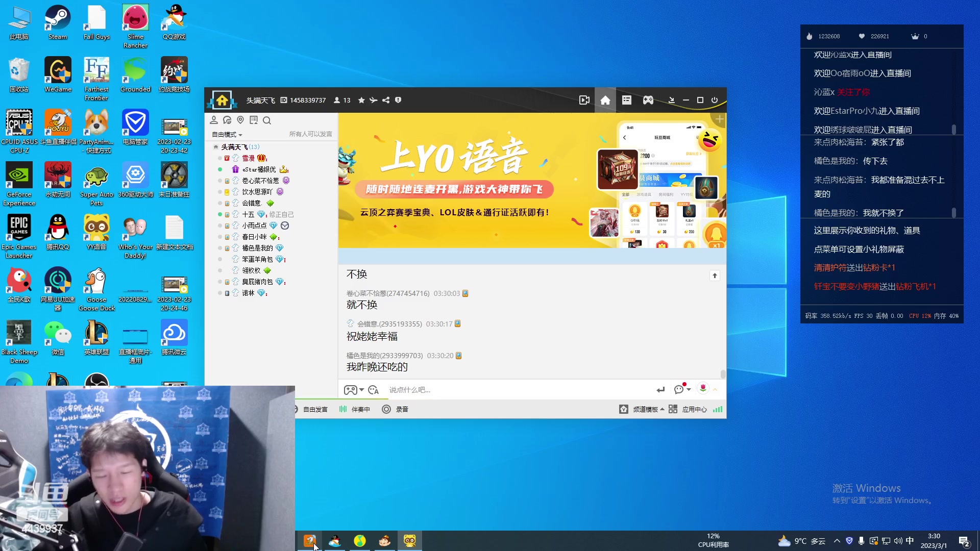Click the live panel welcome messages scrollbar
Viewport: 980px width, 551px height.
pos(954,129)
